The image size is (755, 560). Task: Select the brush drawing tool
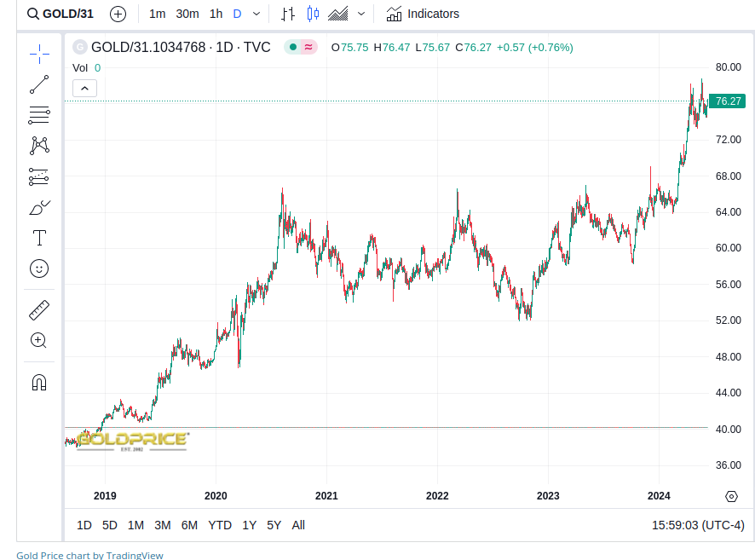(39, 207)
